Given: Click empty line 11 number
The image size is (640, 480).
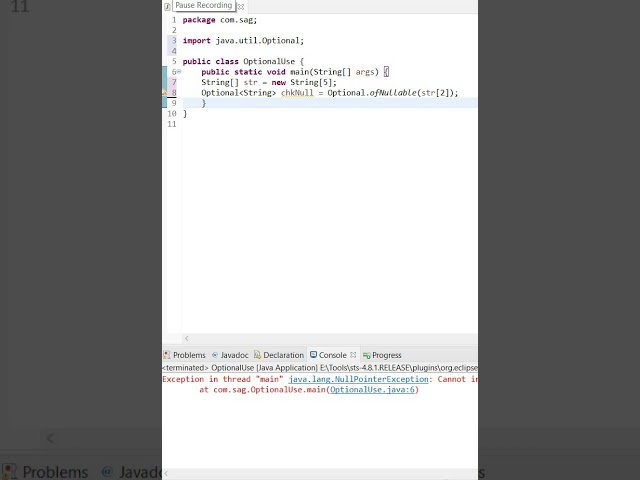Looking at the screenshot, I should pyautogui.click(x=172, y=124).
